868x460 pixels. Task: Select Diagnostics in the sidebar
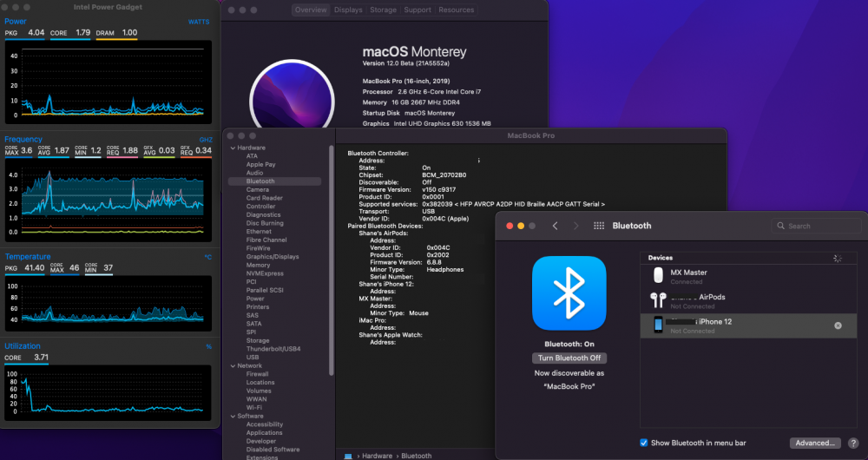coord(264,214)
